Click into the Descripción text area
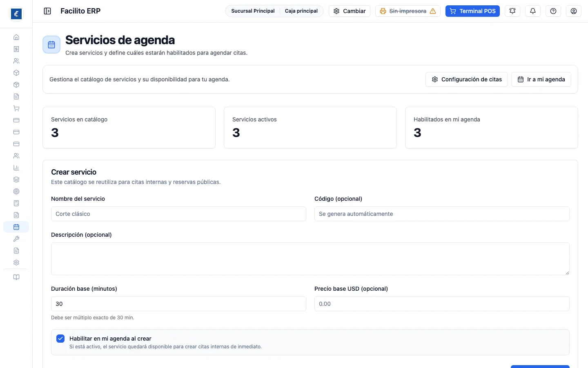This screenshot has height=368, width=588. [x=310, y=259]
